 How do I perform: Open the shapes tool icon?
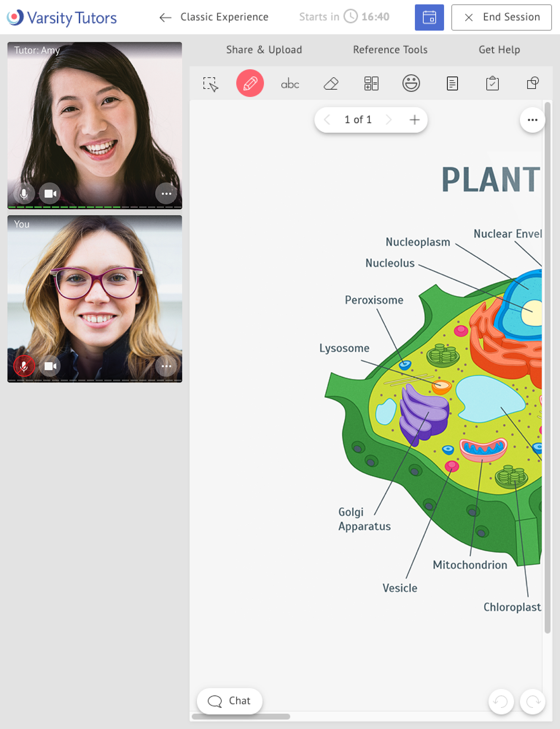(x=533, y=83)
